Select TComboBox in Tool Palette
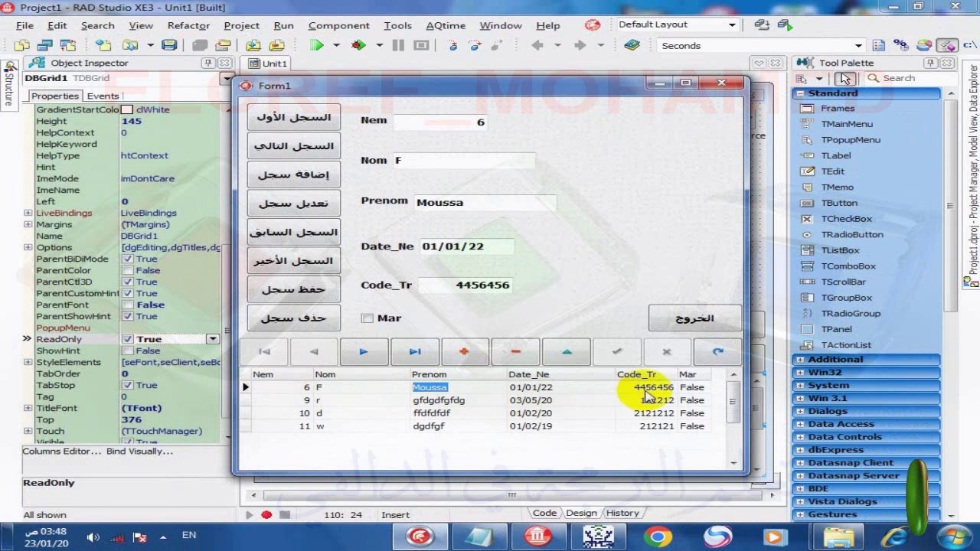 tap(848, 266)
